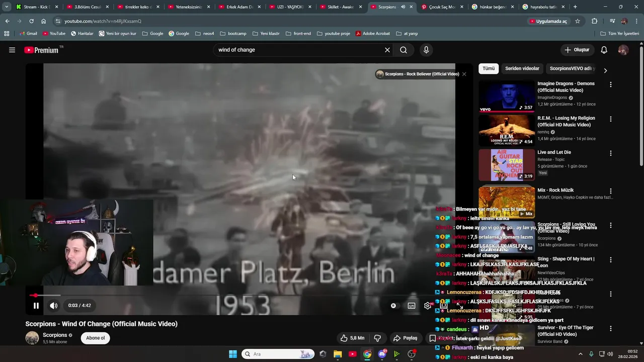
Task: Show more filter chips with the right arrow
Action: click(x=605, y=70)
